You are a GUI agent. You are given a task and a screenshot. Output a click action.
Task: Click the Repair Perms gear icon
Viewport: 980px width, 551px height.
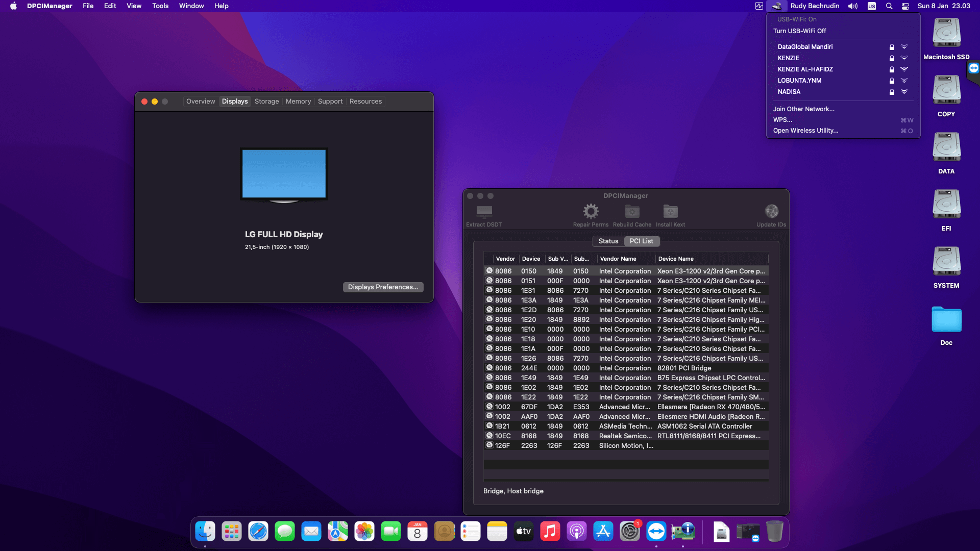[591, 211]
